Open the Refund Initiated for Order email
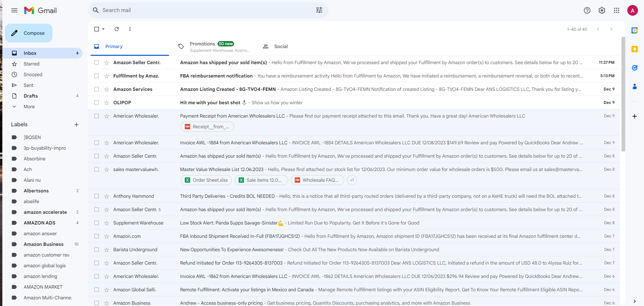The height and width of the screenshot is (306, 644). tap(354, 263)
